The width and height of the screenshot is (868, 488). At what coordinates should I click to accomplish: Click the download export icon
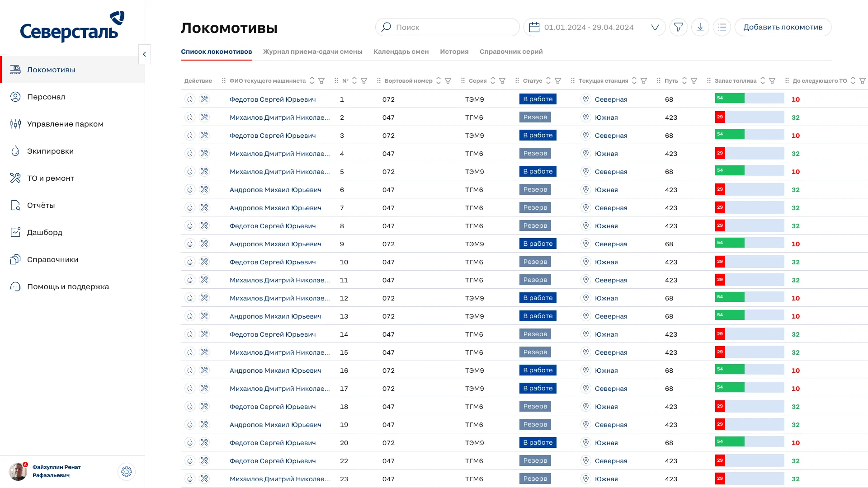(700, 27)
